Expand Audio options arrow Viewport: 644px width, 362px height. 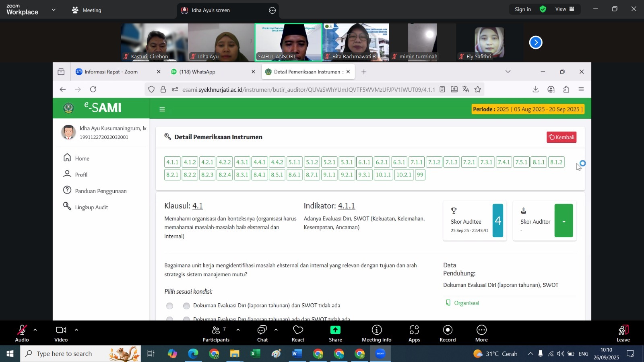pos(35,330)
